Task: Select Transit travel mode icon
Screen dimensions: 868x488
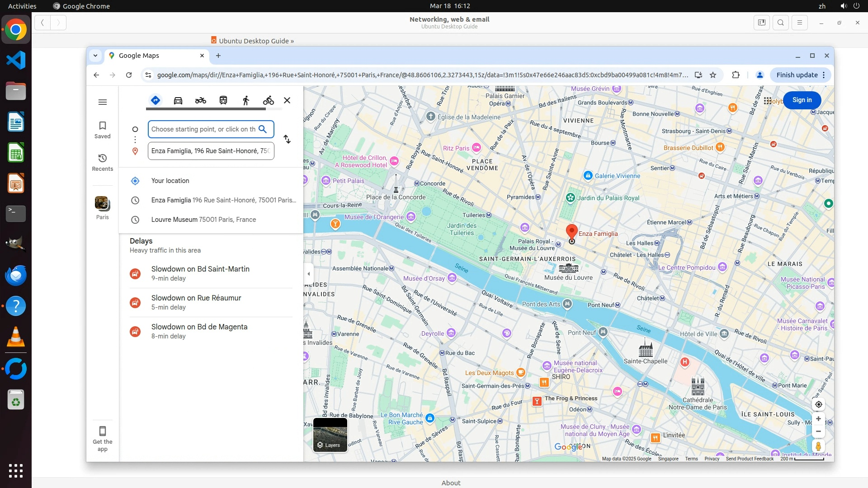Action: coord(223,100)
